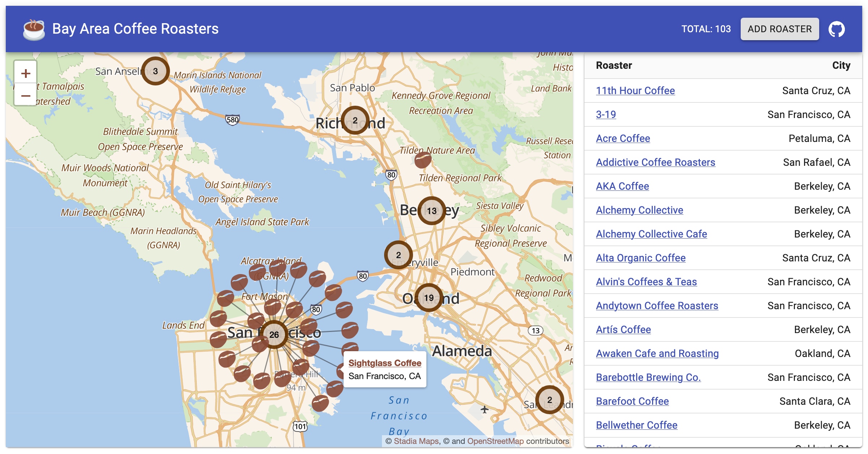Image resolution: width=868 pixels, height=454 pixels.
Task: Click the San Leandro cluster marker showing 2
Action: pyautogui.click(x=549, y=400)
